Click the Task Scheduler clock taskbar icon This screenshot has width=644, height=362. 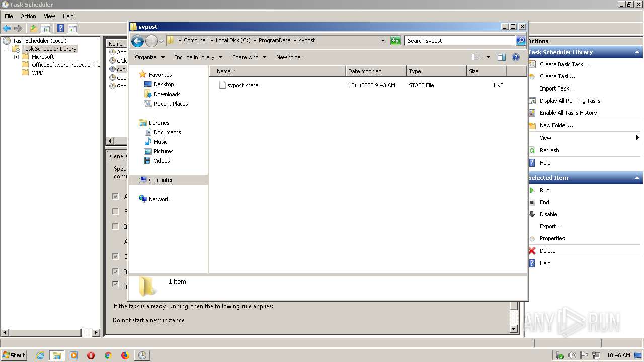click(142, 355)
